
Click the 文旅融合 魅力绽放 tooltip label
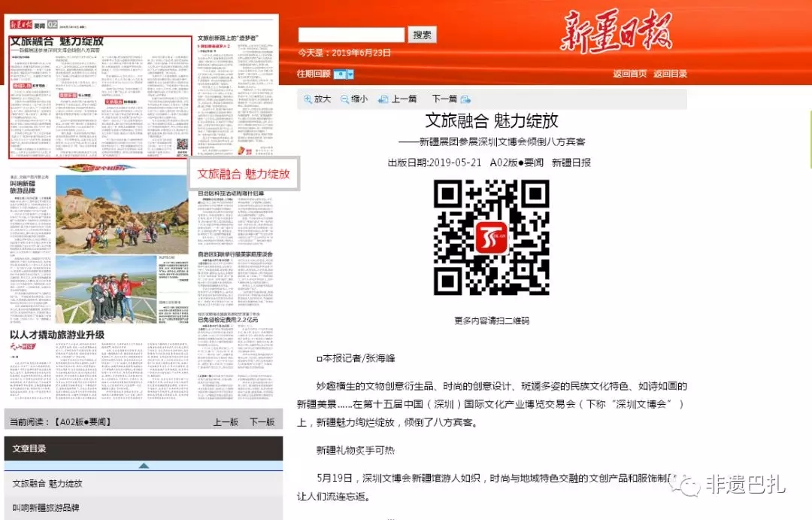pos(244,174)
